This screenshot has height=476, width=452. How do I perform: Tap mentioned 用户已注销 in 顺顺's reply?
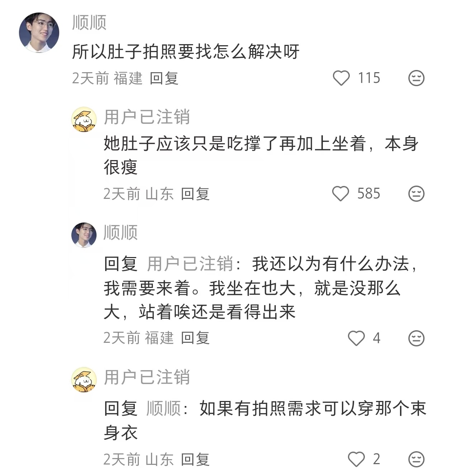190,264
